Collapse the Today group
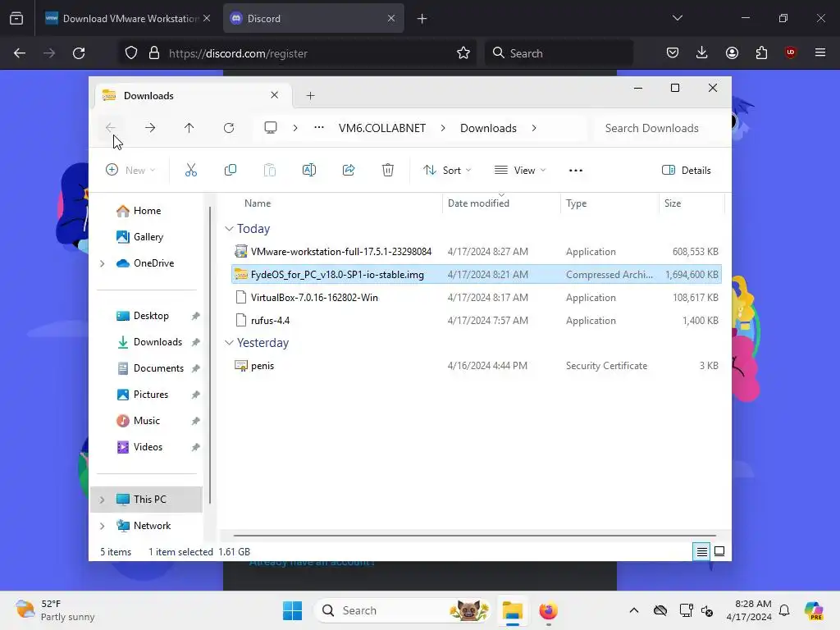Screen dimensions: 840x630 click(x=230, y=229)
